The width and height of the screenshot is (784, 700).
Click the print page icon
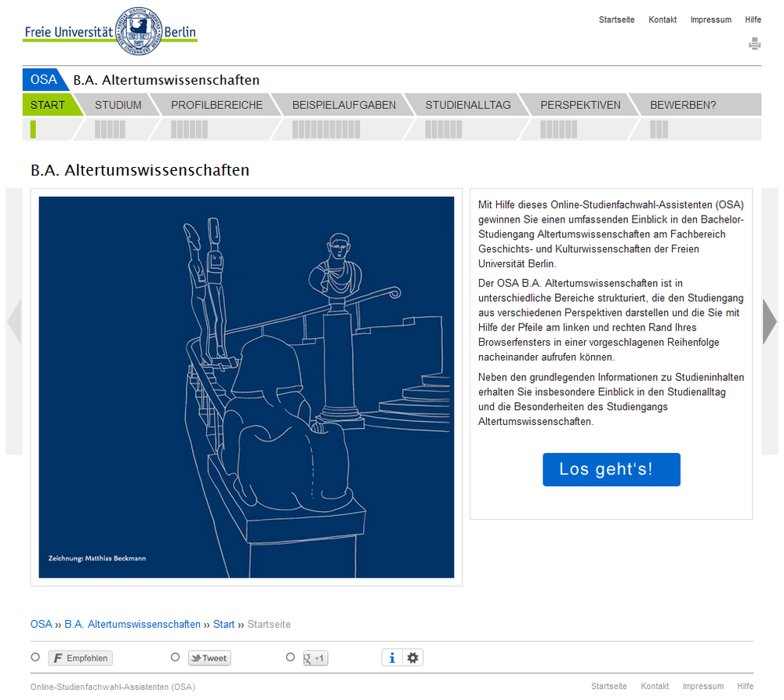click(754, 43)
